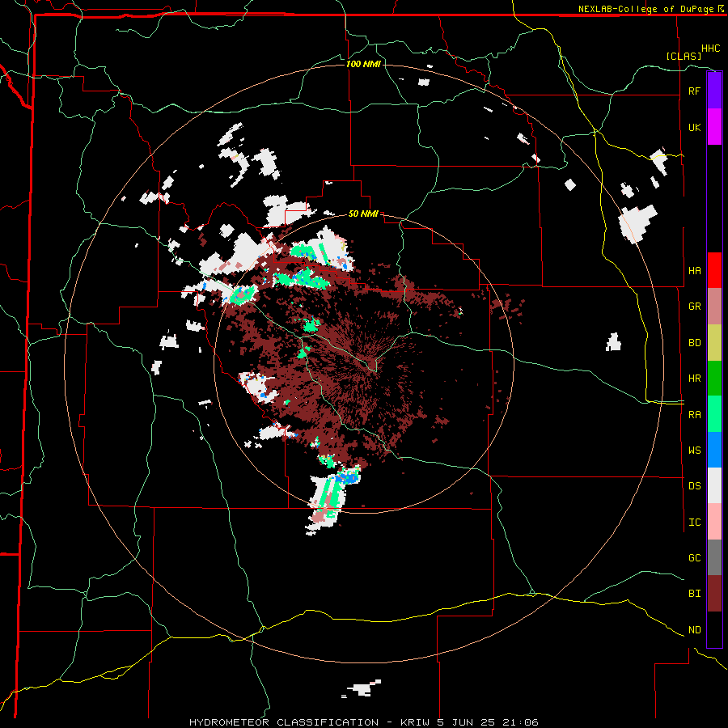This screenshot has width=728, height=728.
Task: Click the 'HHC' product label
Action: point(711,49)
